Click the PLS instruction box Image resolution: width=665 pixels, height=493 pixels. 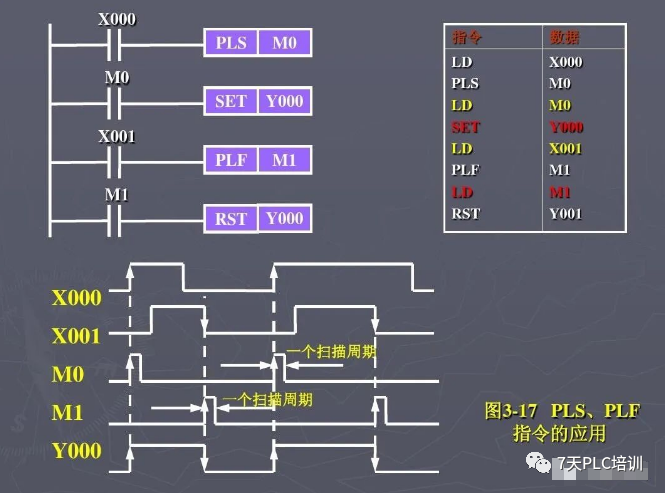[x=231, y=43]
